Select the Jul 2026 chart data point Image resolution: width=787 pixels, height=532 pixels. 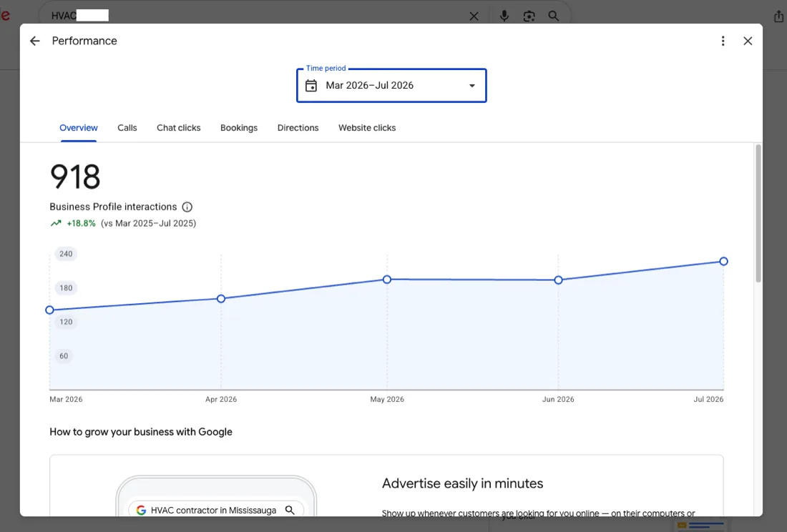tap(723, 261)
